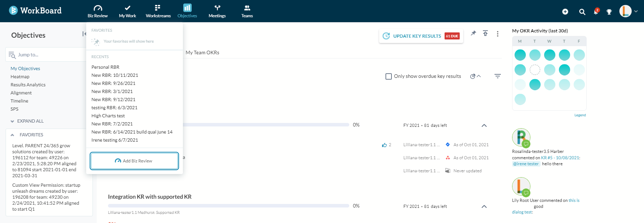Open New RBR: 3/1/2021

tap(112, 91)
